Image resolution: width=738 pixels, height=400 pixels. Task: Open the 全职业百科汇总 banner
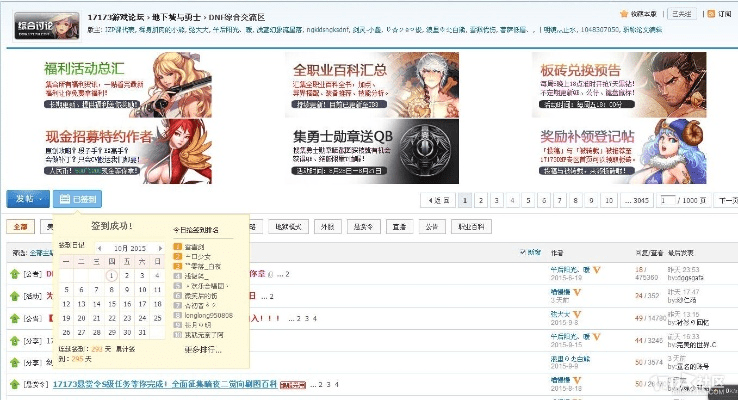(x=372, y=85)
